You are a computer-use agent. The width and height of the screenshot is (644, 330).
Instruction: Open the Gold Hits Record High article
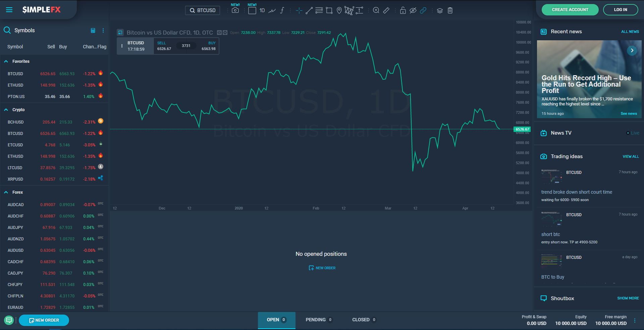tap(586, 84)
